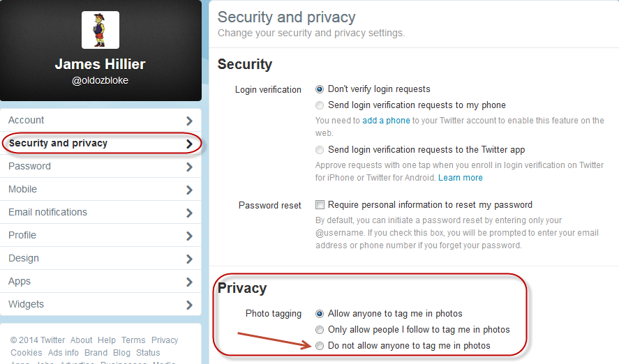Click the James Hillier profile avatar image
This screenshot has width=619, height=364.
pyautogui.click(x=100, y=30)
